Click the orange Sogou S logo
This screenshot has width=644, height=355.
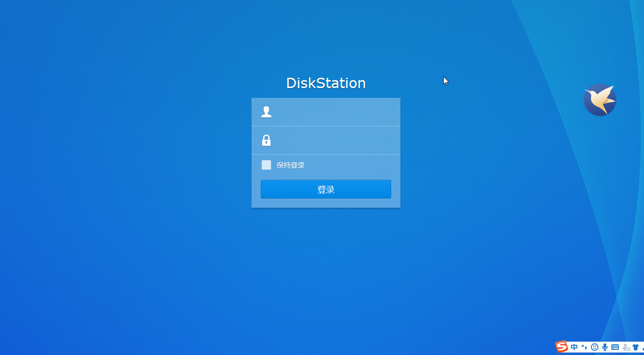(562, 347)
